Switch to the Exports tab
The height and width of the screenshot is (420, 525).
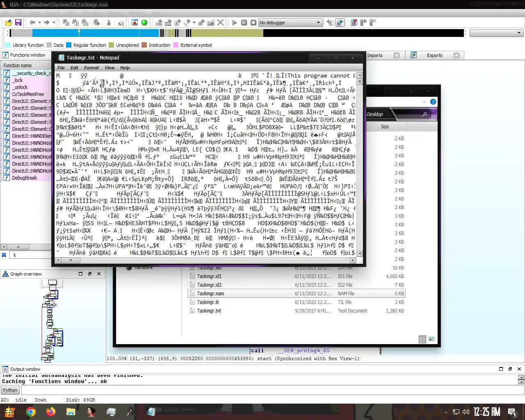434,55
